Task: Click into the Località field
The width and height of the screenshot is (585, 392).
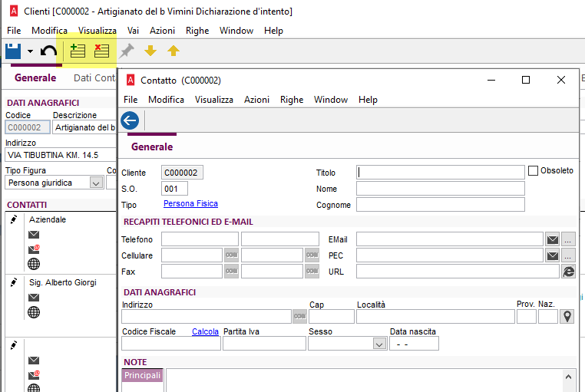Action: point(435,316)
